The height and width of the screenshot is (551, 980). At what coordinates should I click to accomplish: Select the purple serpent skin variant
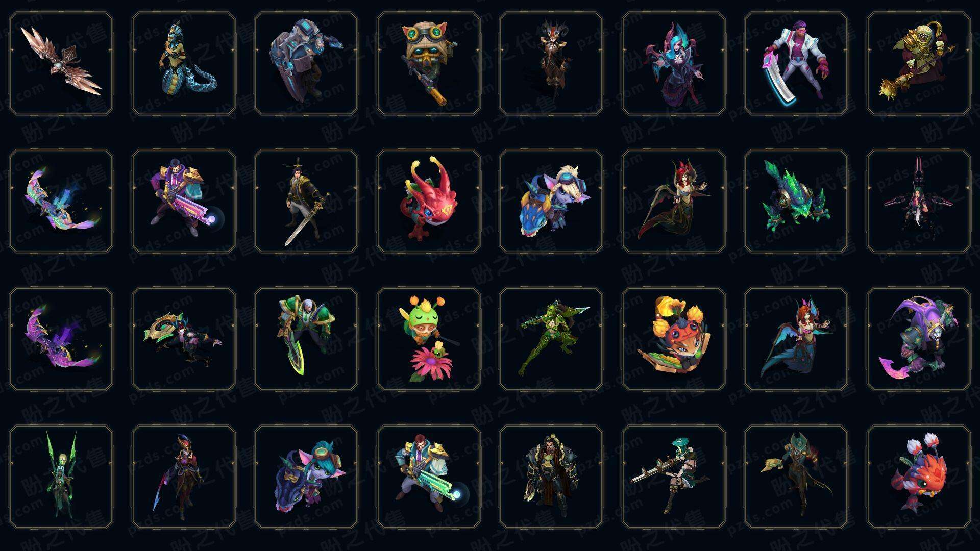coord(61,339)
